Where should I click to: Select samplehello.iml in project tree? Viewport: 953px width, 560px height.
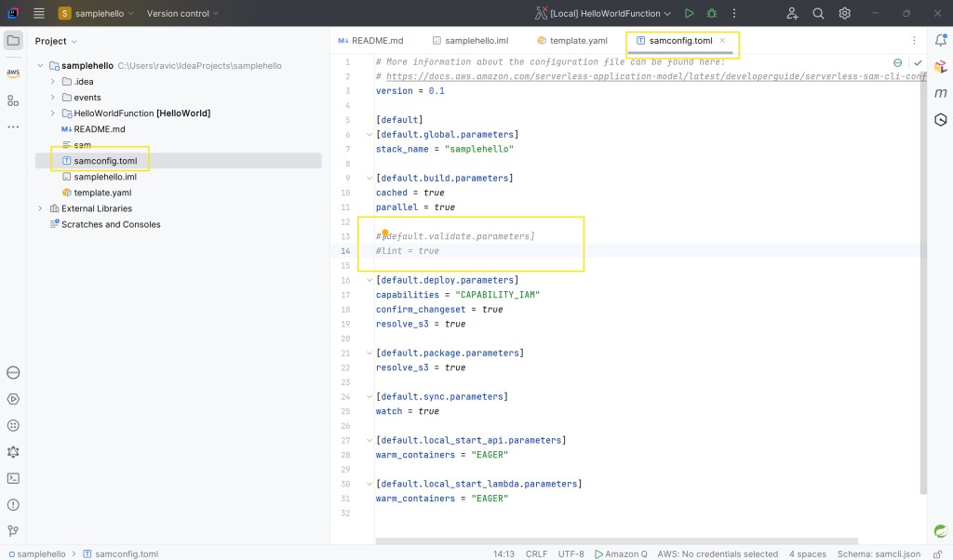[x=104, y=177]
